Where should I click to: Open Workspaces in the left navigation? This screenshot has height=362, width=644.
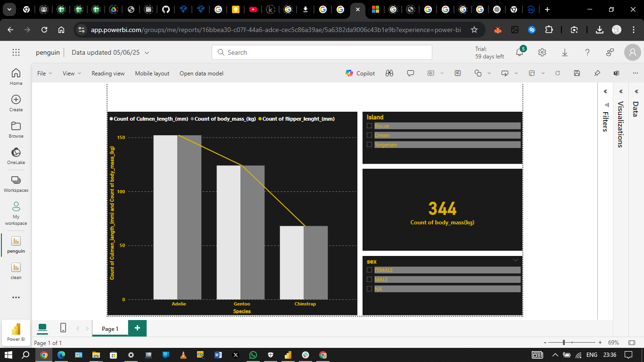(x=16, y=183)
